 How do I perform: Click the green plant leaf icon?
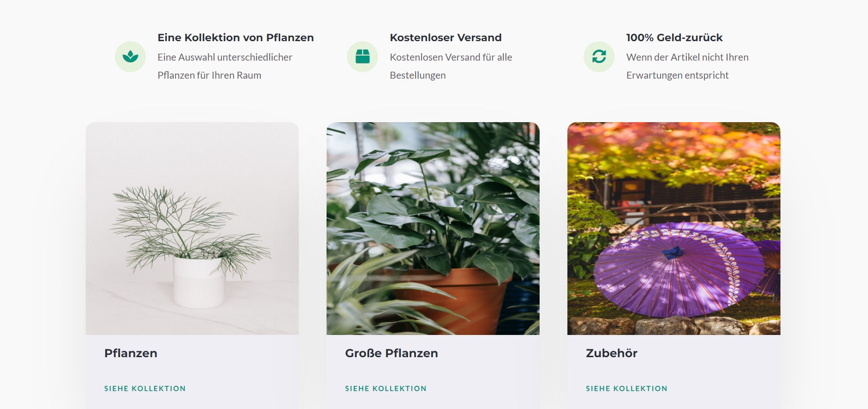(130, 56)
